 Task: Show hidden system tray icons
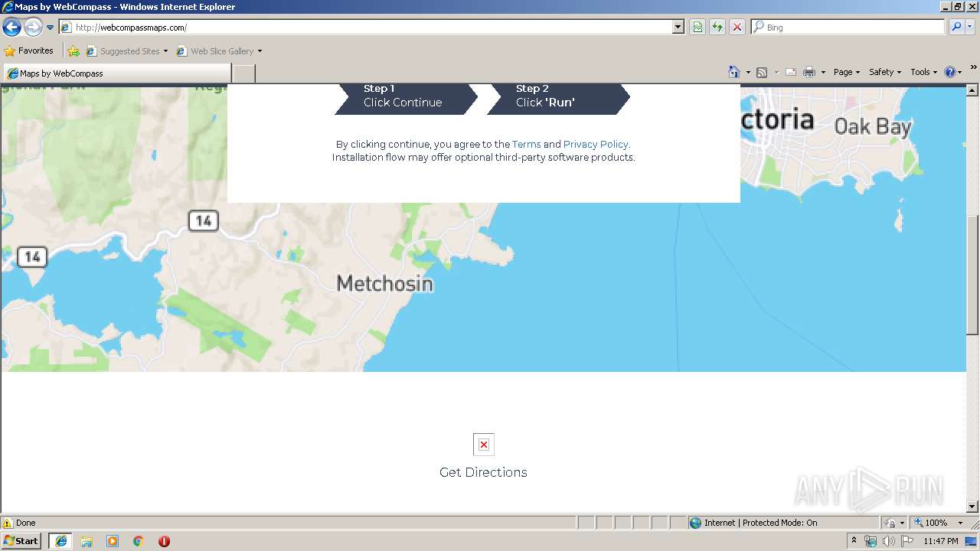pos(854,541)
